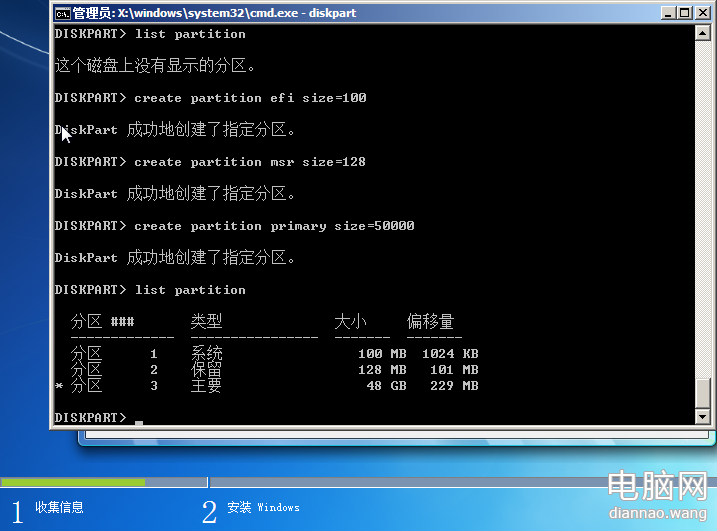Click the 偏移量 column header
The height and width of the screenshot is (531, 717).
[x=430, y=322]
